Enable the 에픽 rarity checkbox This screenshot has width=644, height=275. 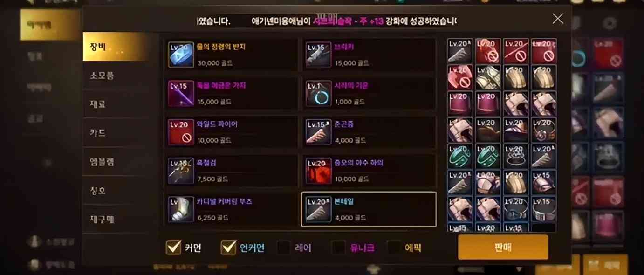pyautogui.click(x=394, y=247)
